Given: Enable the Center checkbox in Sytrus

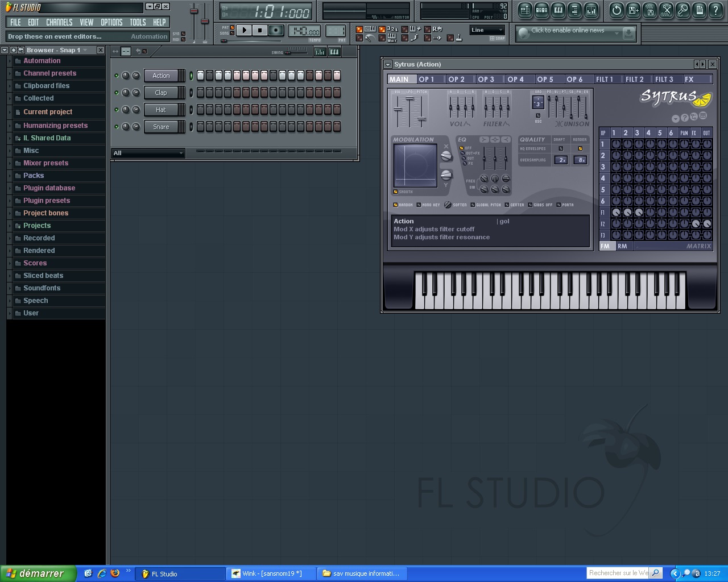Looking at the screenshot, I should (x=507, y=205).
